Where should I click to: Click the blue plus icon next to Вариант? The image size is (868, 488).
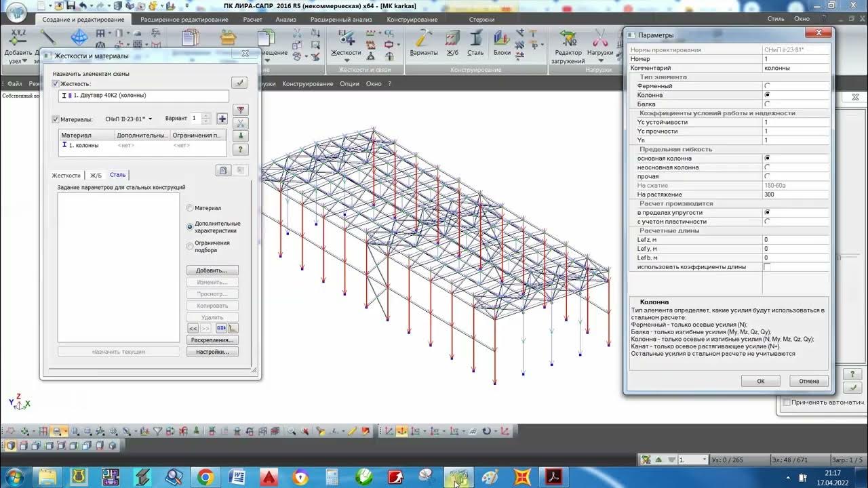(222, 119)
